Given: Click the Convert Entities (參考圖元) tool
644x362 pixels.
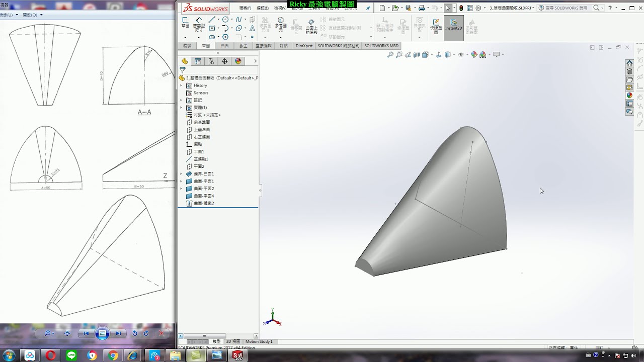Looking at the screenshot, I should point(280,25).
